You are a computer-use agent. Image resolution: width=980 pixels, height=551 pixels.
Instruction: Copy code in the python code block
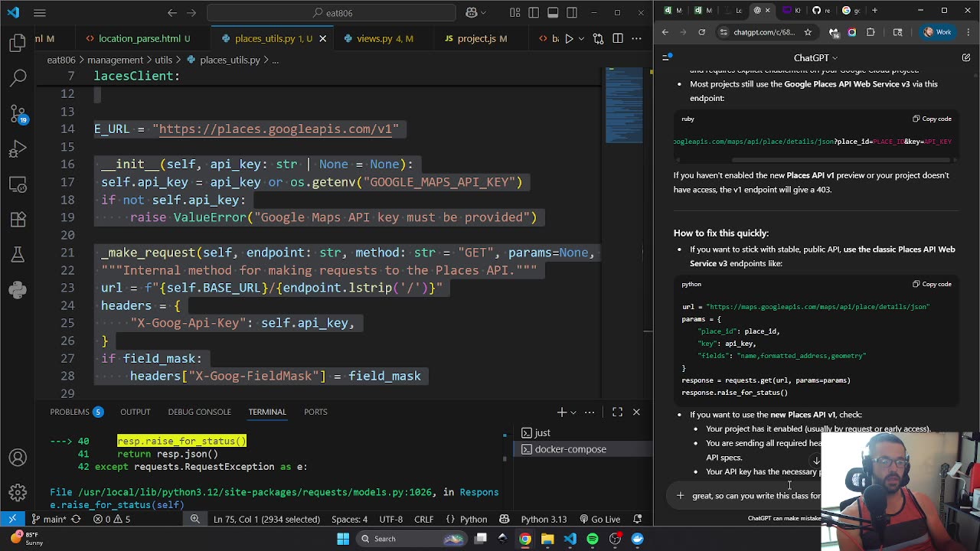coord(932,284)
